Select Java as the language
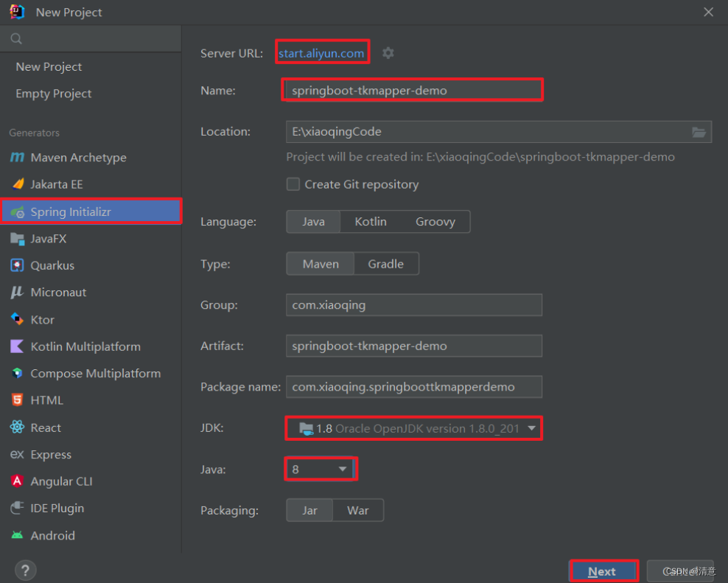Image resolution: width=728 pixels, height=583 pixels. click(313, 222)
